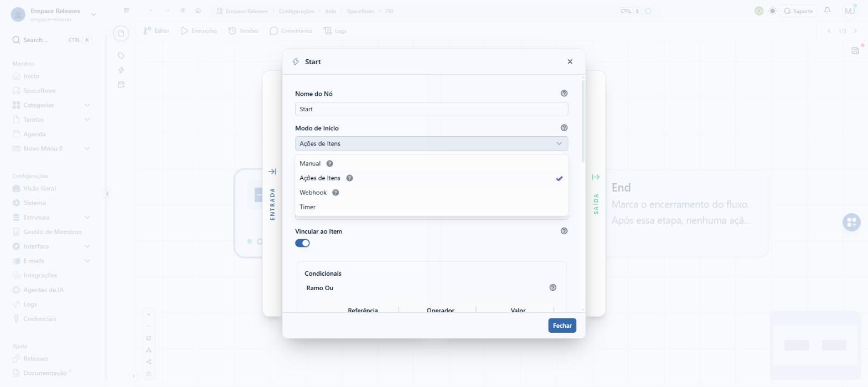Select the Timer start mode option
This screenshot has width=868, height=387.
pyautogui.click(x=431, y=207)
